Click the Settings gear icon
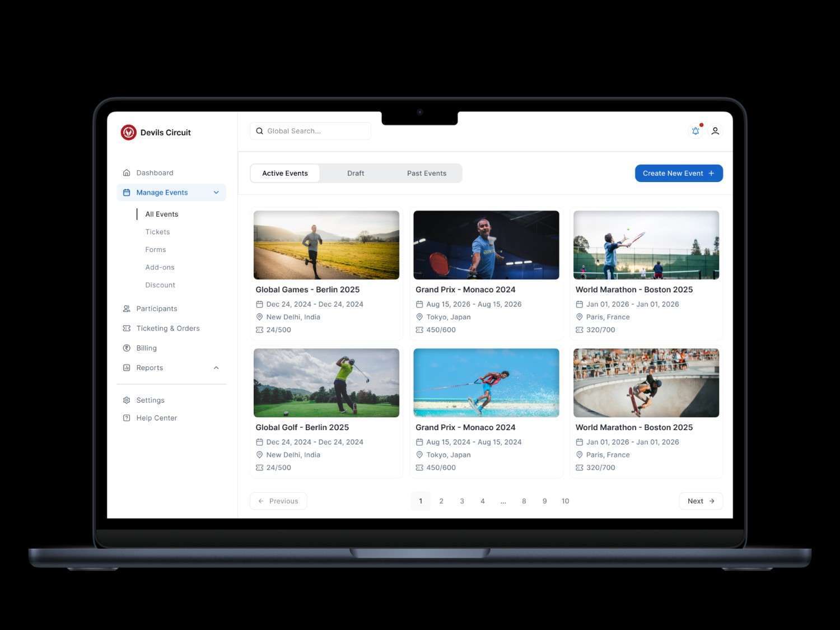 (125, 400)
